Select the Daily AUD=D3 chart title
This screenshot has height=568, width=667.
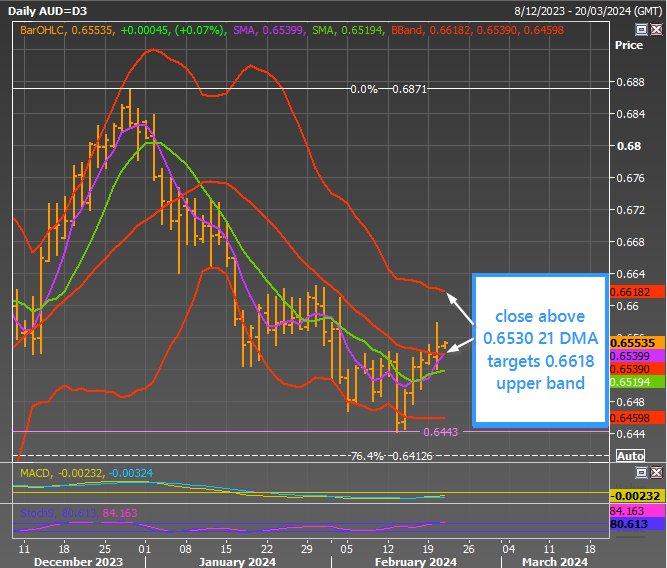click(47, 11)
